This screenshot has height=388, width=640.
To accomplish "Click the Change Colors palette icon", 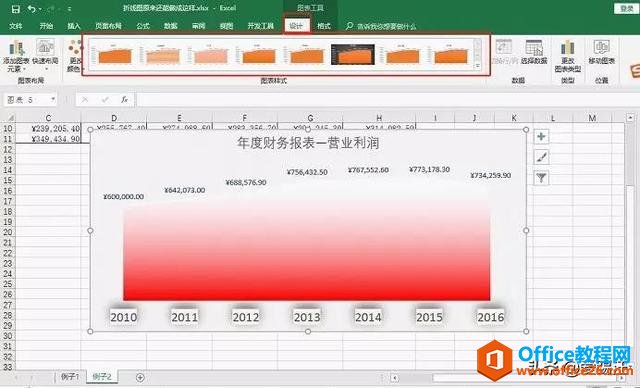I will tap(74, 49).
